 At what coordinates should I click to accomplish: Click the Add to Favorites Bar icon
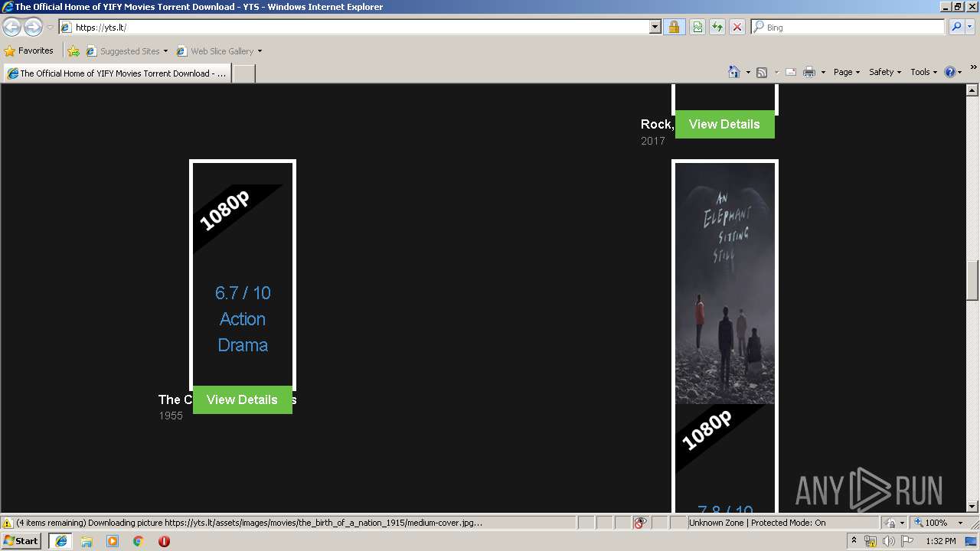pos(73,51)
